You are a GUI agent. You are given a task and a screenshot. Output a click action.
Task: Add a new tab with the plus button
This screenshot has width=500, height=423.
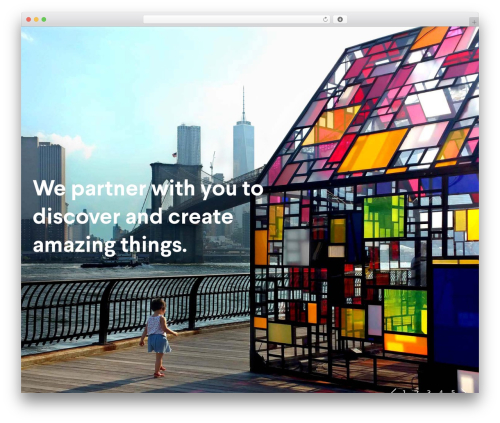point(474,22)
